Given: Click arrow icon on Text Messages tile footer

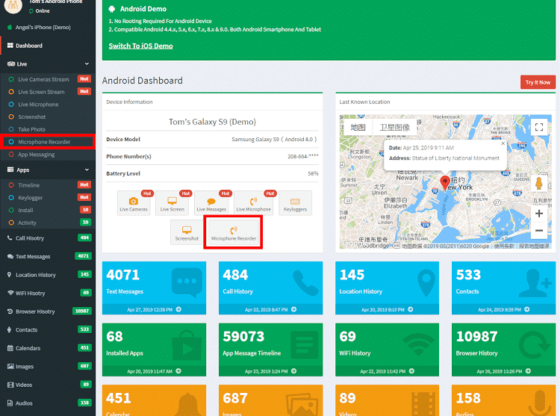Looking at the screenshot, I should click(x=179, y=309).
